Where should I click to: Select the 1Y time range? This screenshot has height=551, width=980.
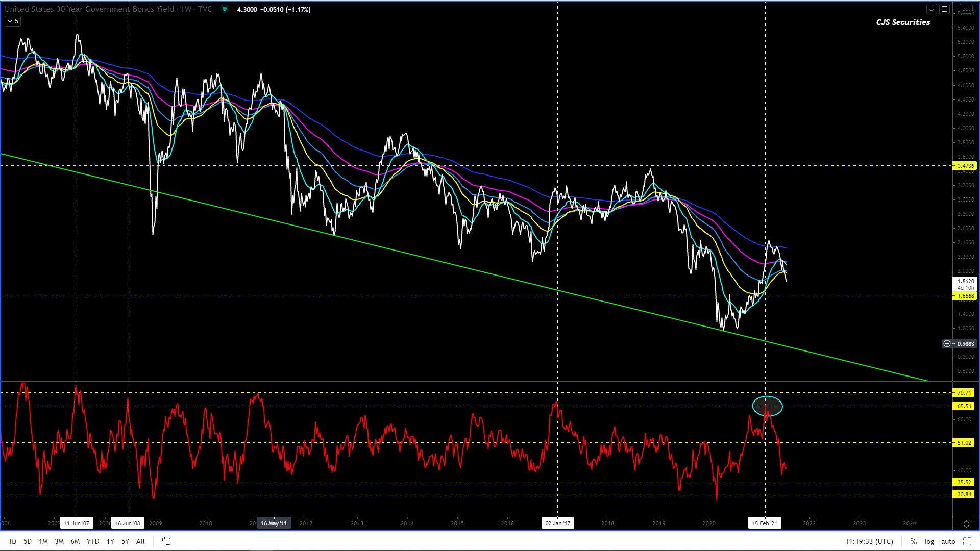coord(110,541)
